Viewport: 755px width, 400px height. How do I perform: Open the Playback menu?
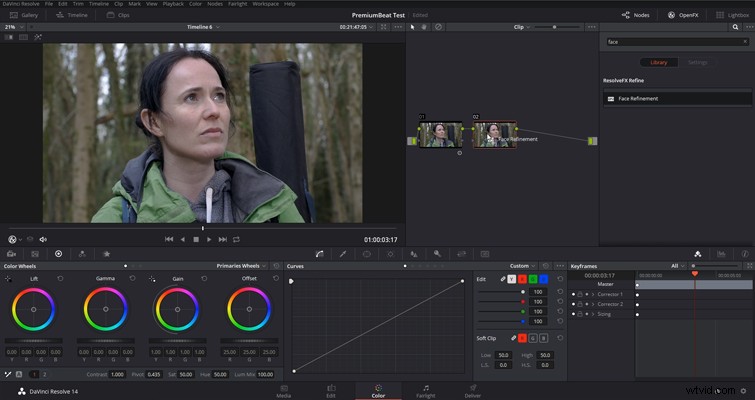(x=173, y=4)
